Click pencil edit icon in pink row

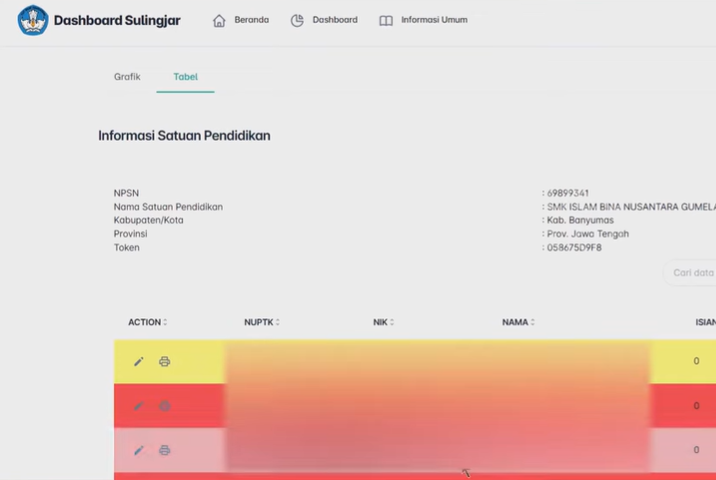click(139, 450)
